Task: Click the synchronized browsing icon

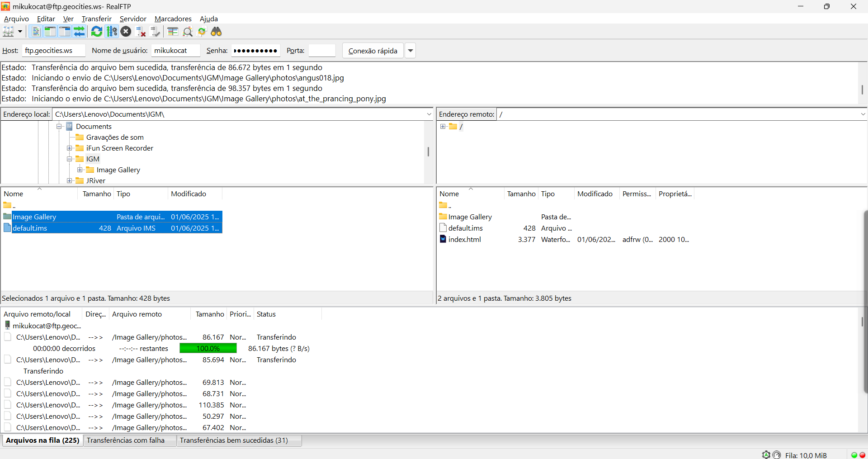Action: pyautogui.click(x=202, y=32)
